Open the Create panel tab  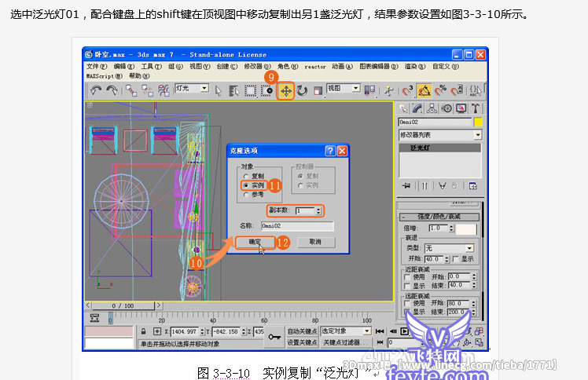tap(403, 108)
